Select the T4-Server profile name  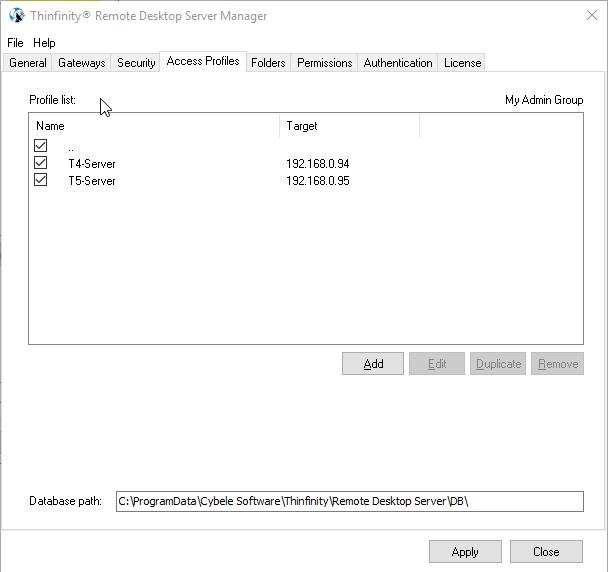coord(92,164)
